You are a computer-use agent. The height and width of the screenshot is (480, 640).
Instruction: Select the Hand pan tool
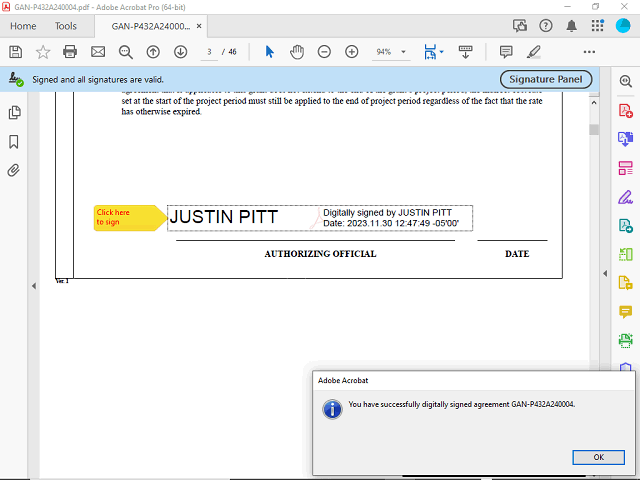click(297, 51)
